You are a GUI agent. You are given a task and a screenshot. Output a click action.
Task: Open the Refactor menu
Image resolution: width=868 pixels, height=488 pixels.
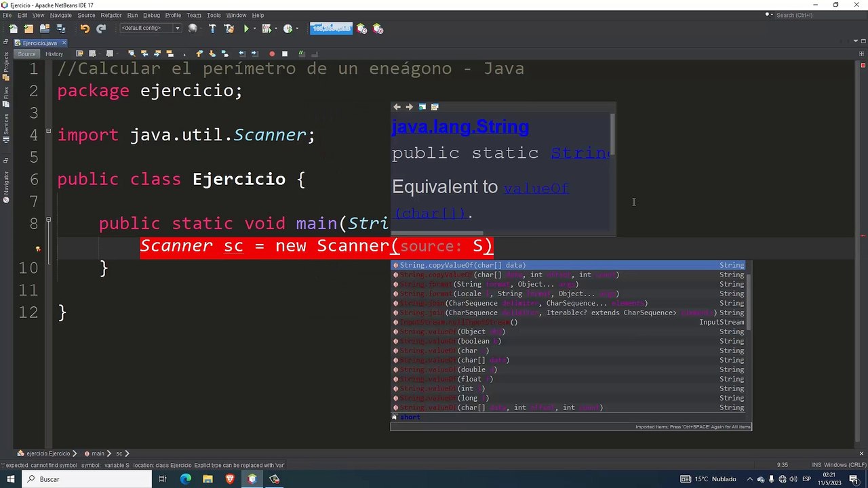[x=111, y=15]
